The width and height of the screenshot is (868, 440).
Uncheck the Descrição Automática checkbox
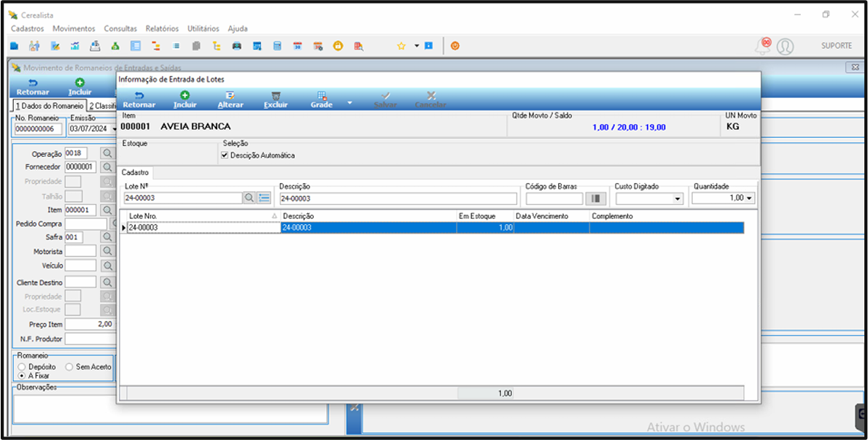225,155
